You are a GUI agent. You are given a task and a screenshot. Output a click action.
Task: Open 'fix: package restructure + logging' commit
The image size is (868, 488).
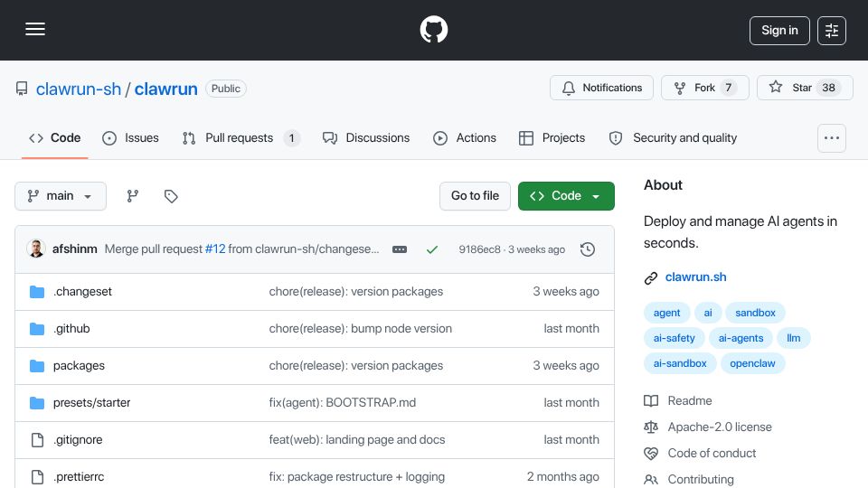[356, 477]
